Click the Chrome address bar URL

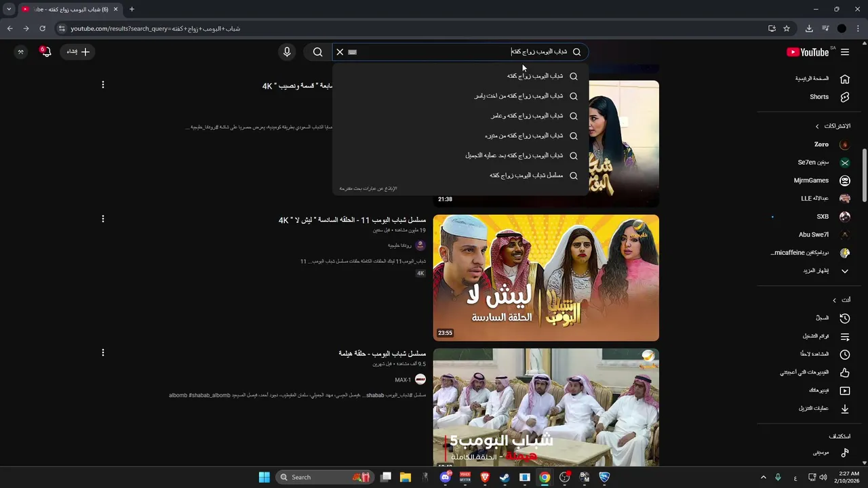click(155, 28)
